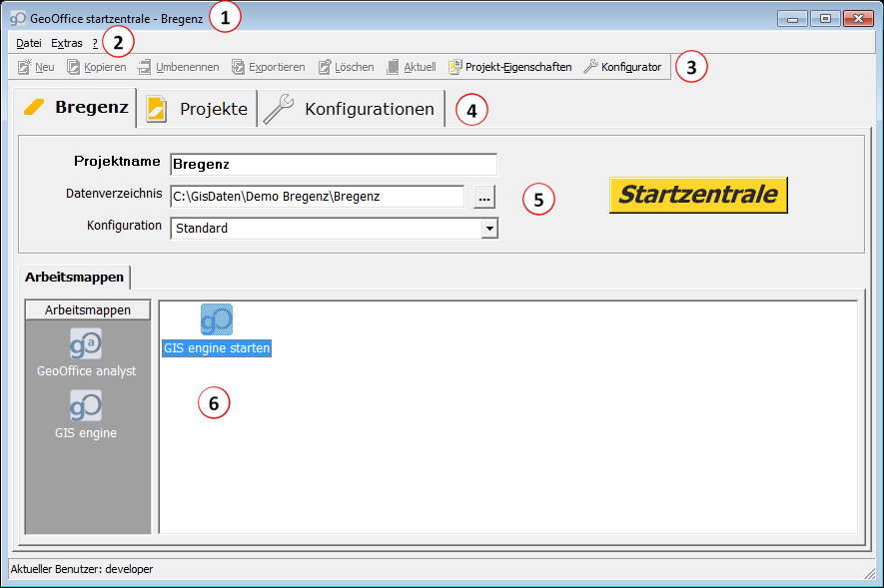Click the Aktuell toolbar icon
The image size is (884, 588).
click(x=394, y=67)
